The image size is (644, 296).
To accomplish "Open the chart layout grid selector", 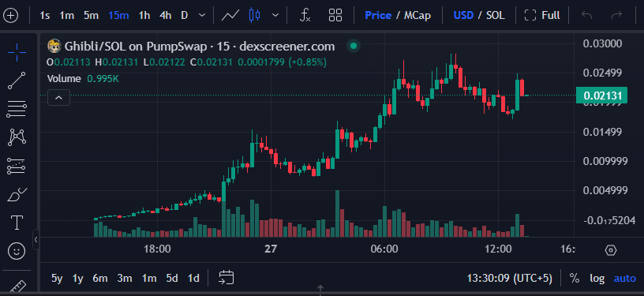I will point(335,16).
